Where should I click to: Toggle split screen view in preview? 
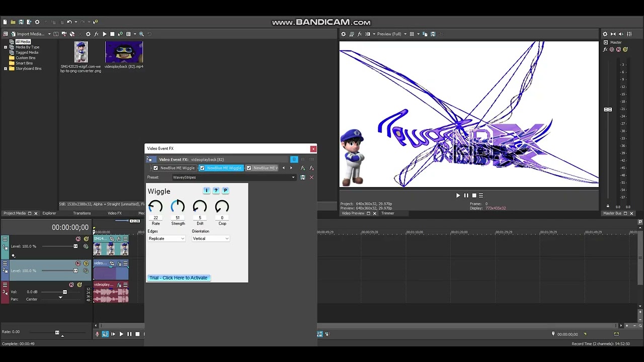pyautogui.click(x=368, y=34)
